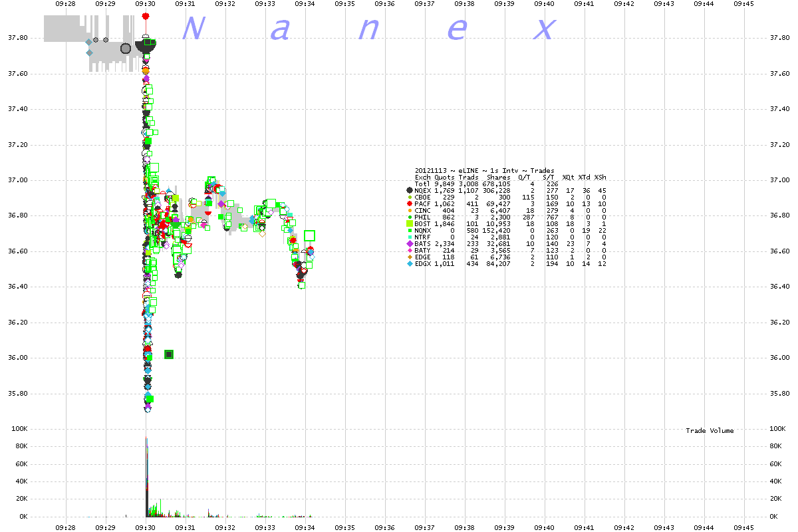Viewport: 798px width, 532px height.
Task: Click the 'Trade Volume' label
Action: (x=710, y=431)
